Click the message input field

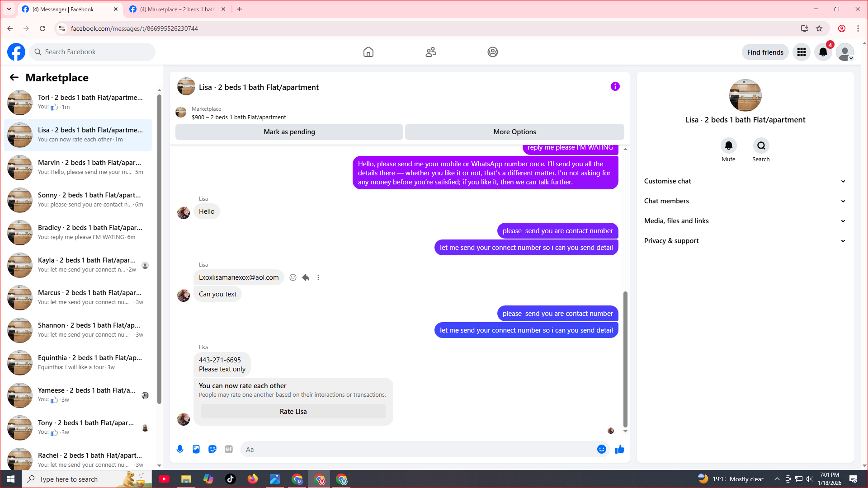(418, 449)
